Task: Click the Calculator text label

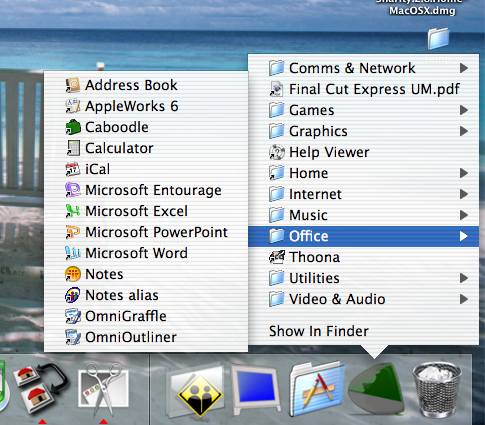Action: tap(119, 148)
